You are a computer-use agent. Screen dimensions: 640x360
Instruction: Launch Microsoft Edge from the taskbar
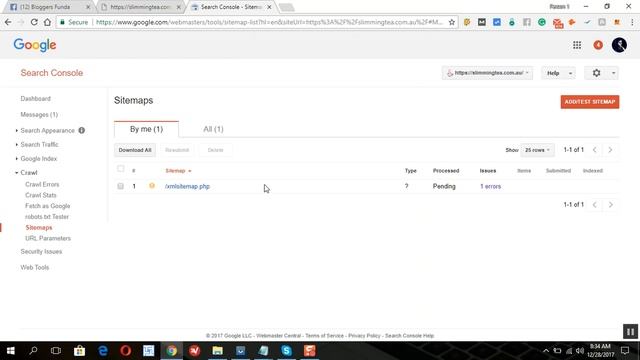click(x=103, y=351)
